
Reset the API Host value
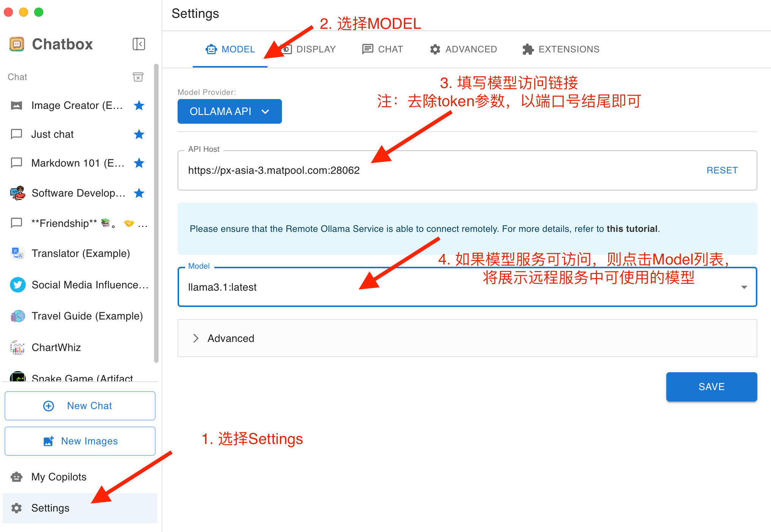pyautogui.click(x=722, y=170)
